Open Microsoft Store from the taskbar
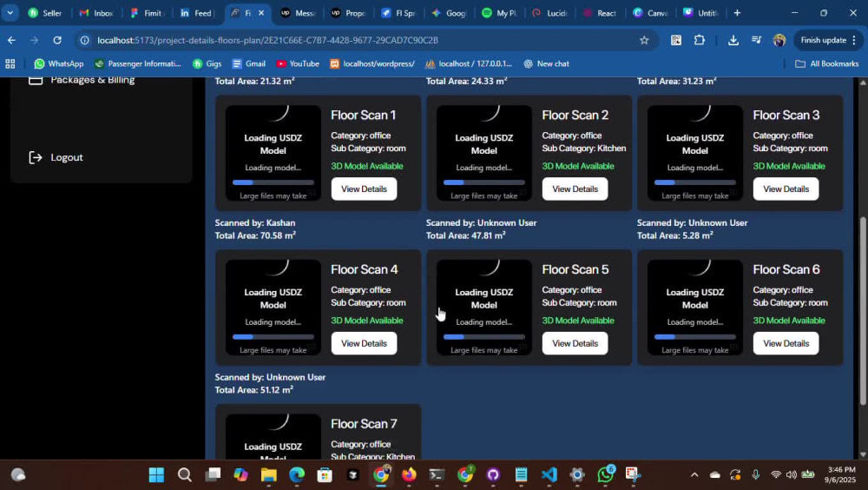Image resolution: width=868 pixels, height=490 pixels. [325, 475]
